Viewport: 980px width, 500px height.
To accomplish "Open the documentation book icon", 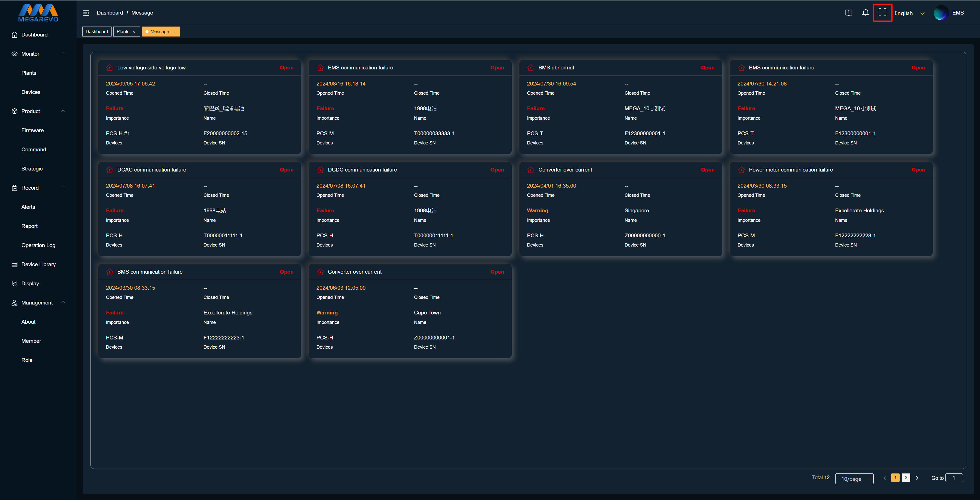I will (848, 13).
